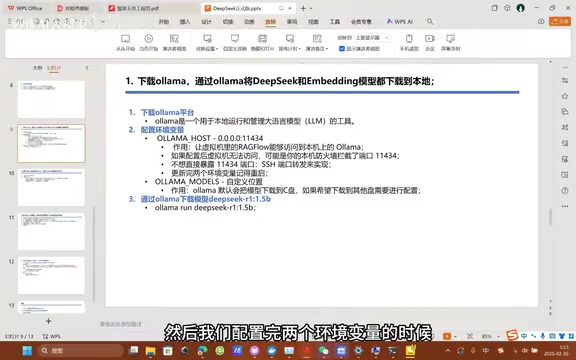Click heading text 配置环境变量 on slide
The width and height of the screenshot is (576, 360).
coord(162,130)
